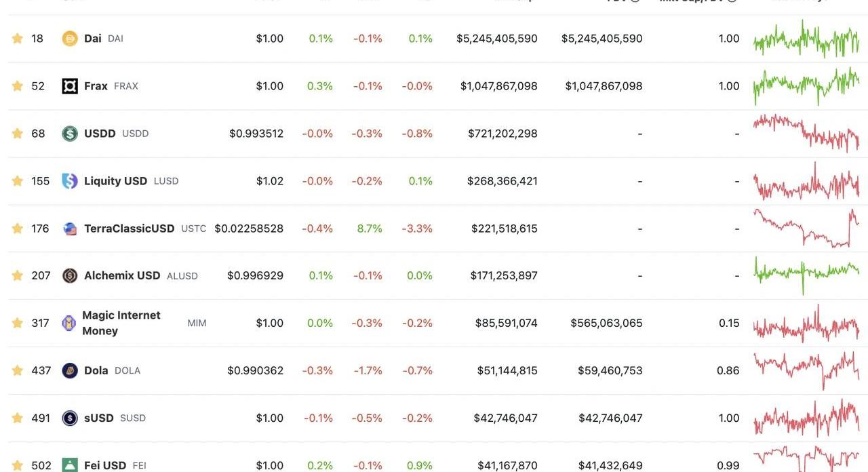The image size is (868, 472).
Task: View the Dai 7-day sparkline chart
Action: point(806,39)
